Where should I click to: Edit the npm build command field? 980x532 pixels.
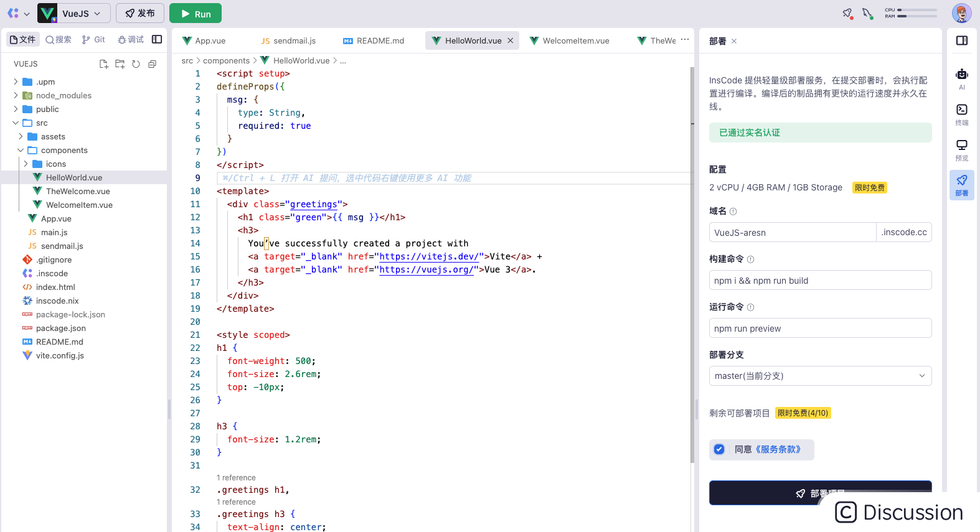coord(821,280)
